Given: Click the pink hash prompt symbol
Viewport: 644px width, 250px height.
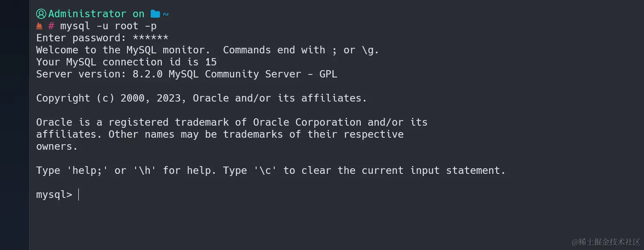Looking at the screenshot, I should (51, 26).
